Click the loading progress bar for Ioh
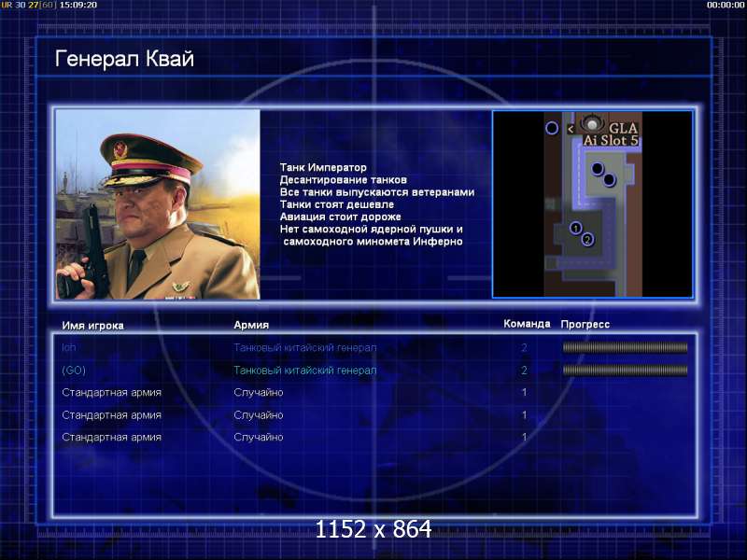The width and height of the screenshot is (747, 560). [x=625, y=347]
